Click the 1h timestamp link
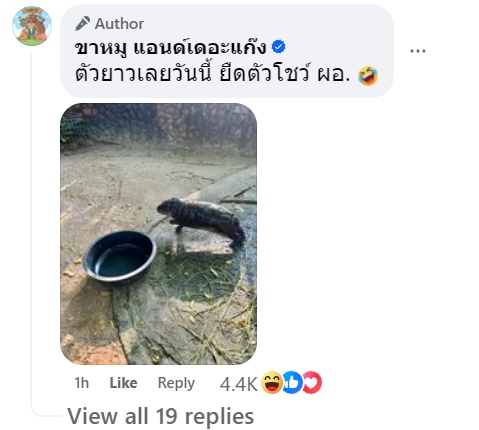The image size is (479, 430). point(82,383)
